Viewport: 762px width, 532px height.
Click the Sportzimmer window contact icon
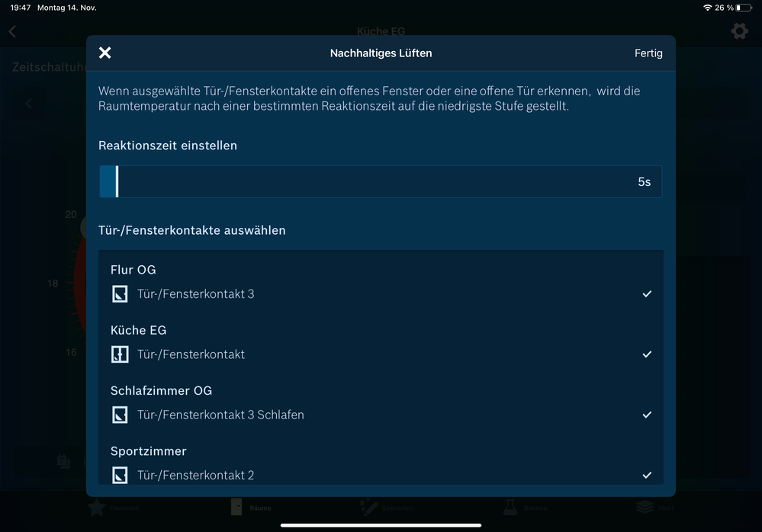[x=120, y=476]
